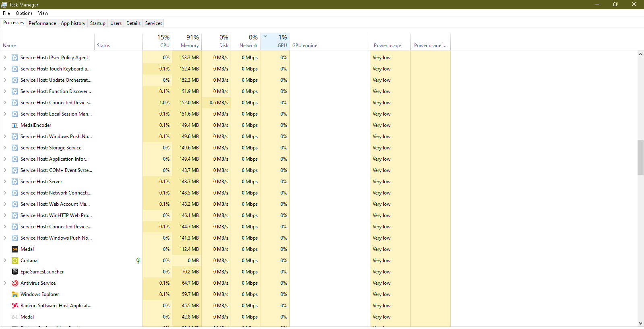Switch to the Performance tab
This screenshot has width=644, height=329.
tap(42, 23)
